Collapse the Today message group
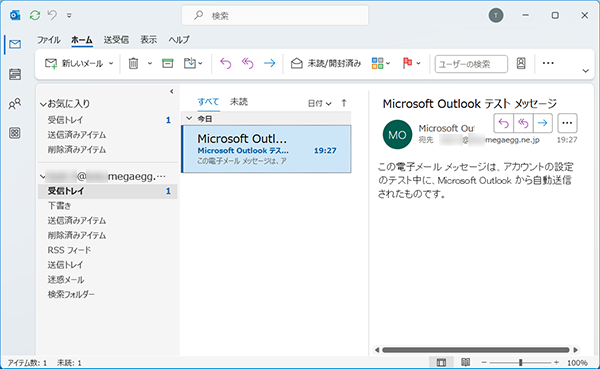This screenshot has height=369, width=600. click(189, 119)
